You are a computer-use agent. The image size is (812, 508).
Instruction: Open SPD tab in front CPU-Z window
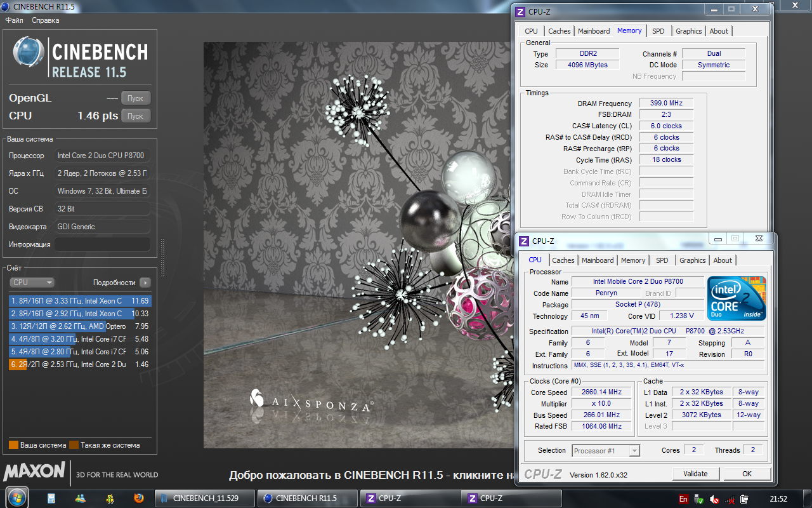(x=662, y=260)
